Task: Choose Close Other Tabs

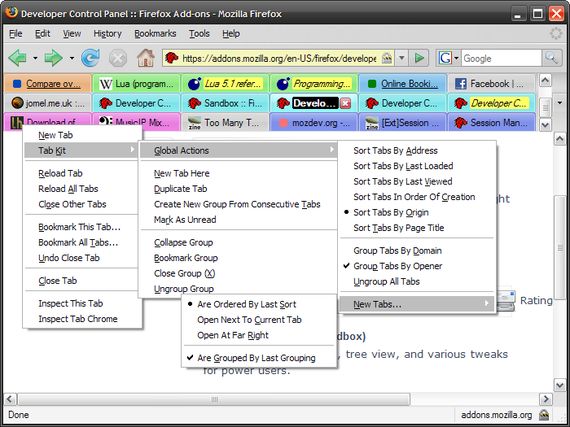Action: click(81, 204)
